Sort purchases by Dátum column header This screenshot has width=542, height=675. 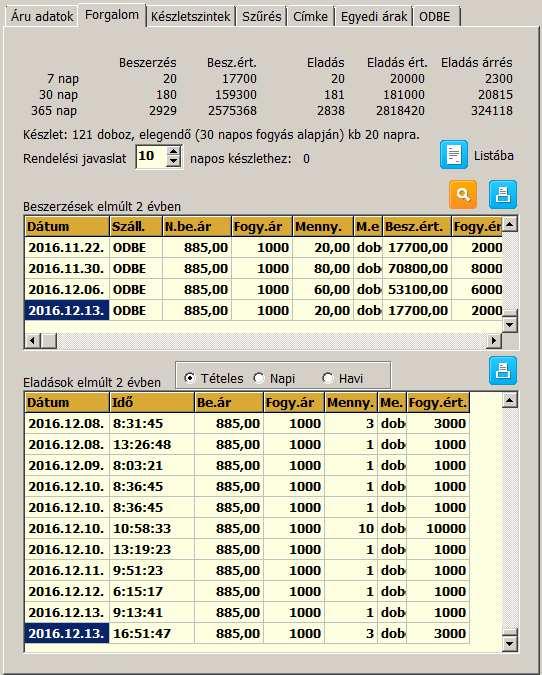pyautogui.click(x=67, y=226)
